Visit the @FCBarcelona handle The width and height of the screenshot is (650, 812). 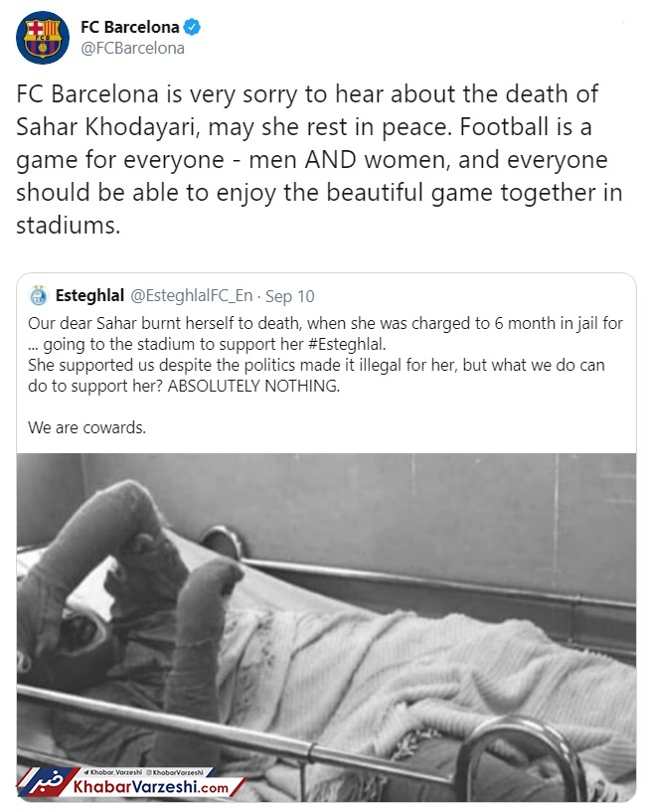point(132,48)
